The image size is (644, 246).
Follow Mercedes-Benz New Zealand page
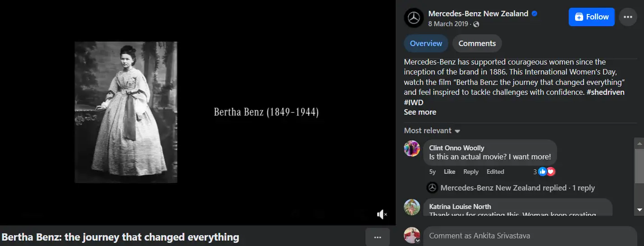coord(591,17)
